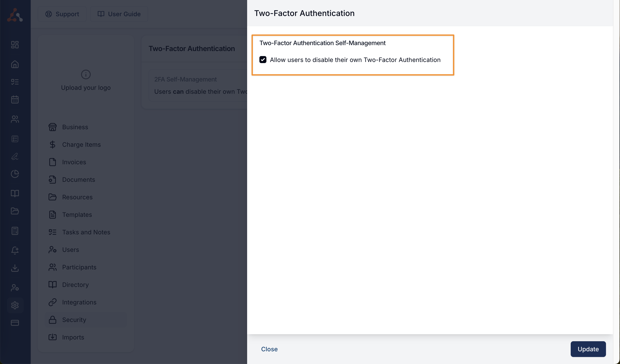Open the calendar icon in sidebar
Viewport: 620px width, 364px height.
(x=15, y=99)
